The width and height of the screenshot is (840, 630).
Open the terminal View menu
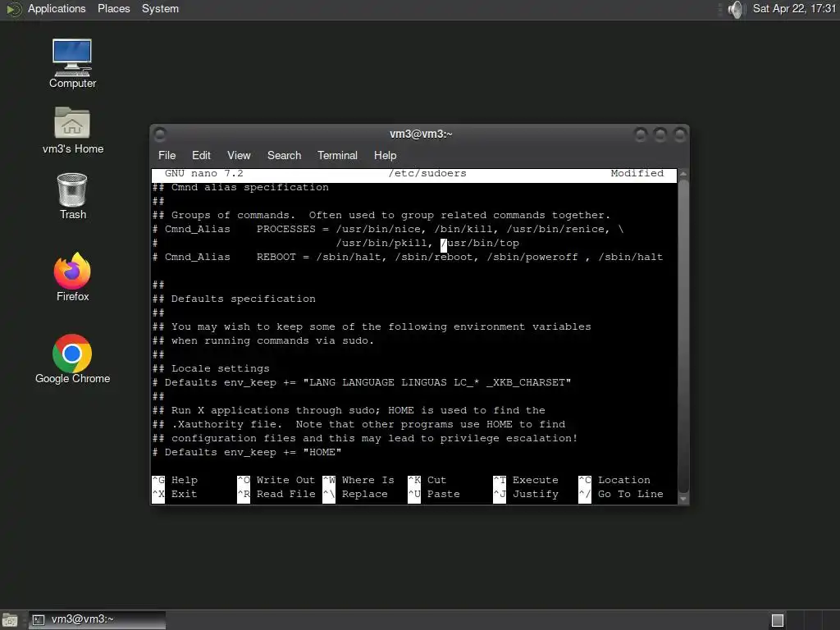239,155
